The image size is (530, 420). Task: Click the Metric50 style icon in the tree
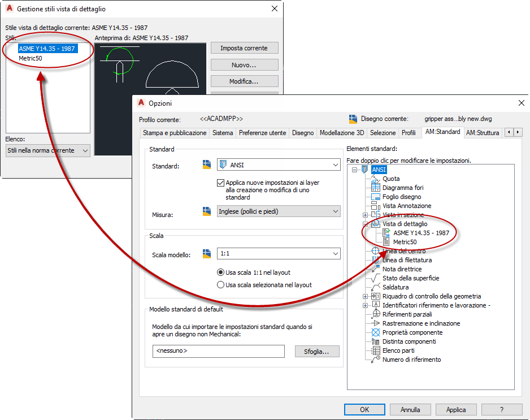pos(386,242)
